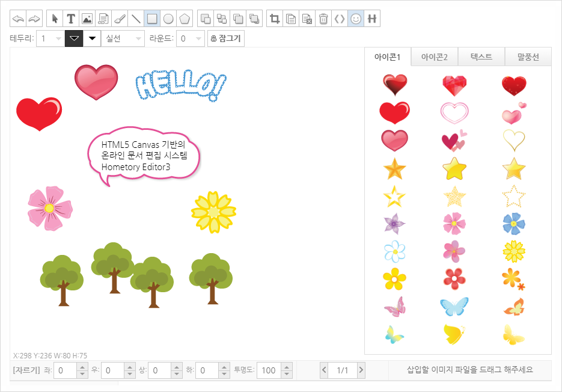The height and width of the screenshot is (392, 562).
Task: Open the line style dropdown showing 실선
Action: pos(123,38)
